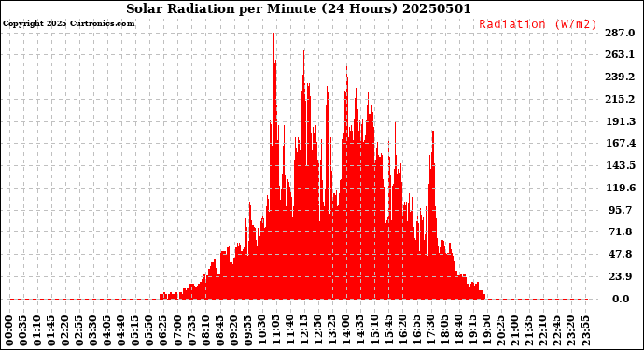Click the 13:25 time axis label
Image resolution: width=644 pixels, height=350 pixels.
[x=332, y=331]
